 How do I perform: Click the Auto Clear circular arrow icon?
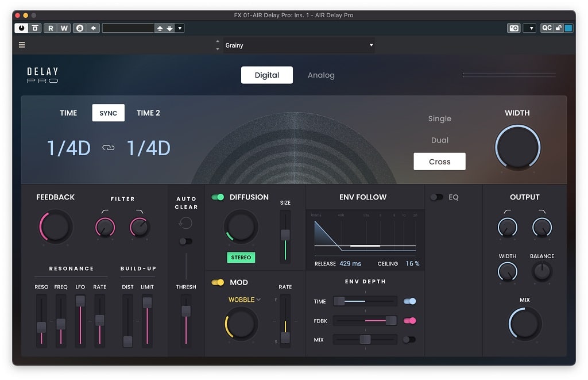click(185, 222)
